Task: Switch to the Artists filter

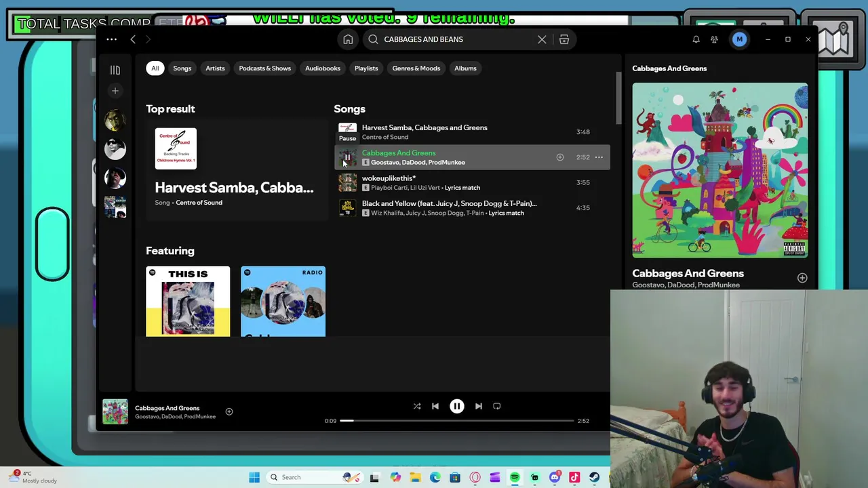Action: coord(215,68)
